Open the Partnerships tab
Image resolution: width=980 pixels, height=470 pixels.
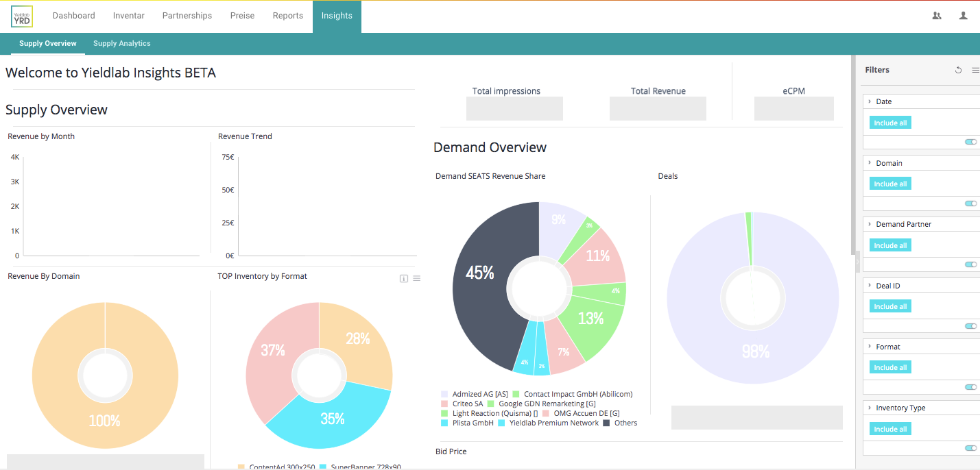pos(187,16)
